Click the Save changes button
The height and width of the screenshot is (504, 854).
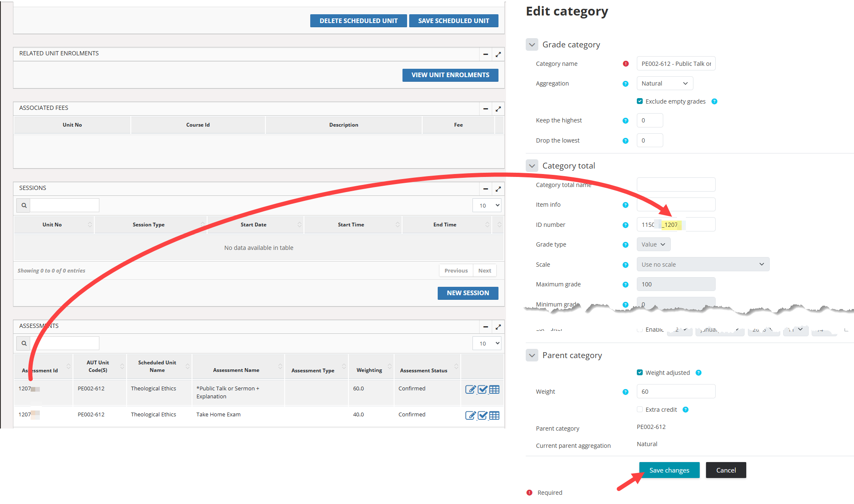click(x=669, y=470)
